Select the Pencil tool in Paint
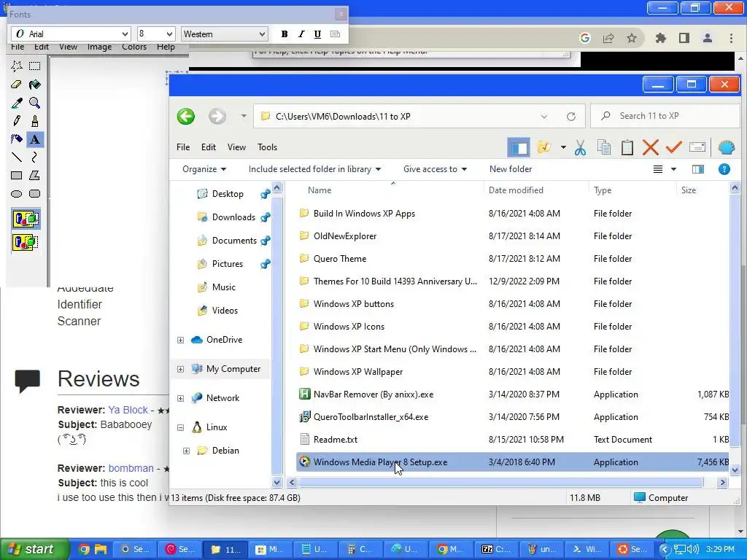The width and height of the screenshot is (747, 560). (x=17, y=121)
